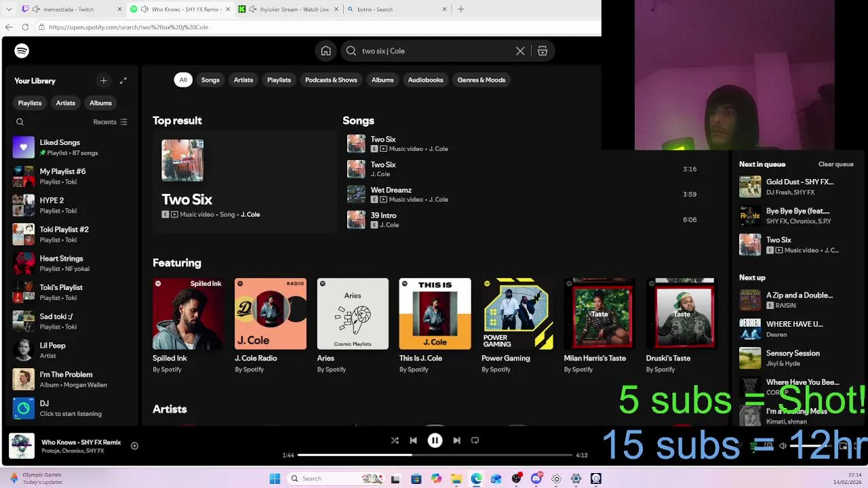The height and width of the screenshot is (488, 868).
Task: Select the Albums search filter tab
Action: [382, 80]
